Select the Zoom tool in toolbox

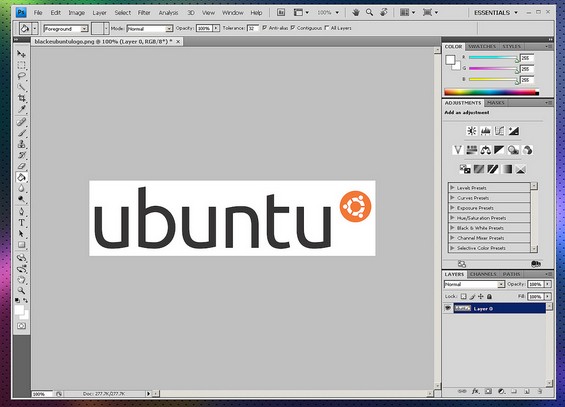pyautogui.click(x=21, y=290)
